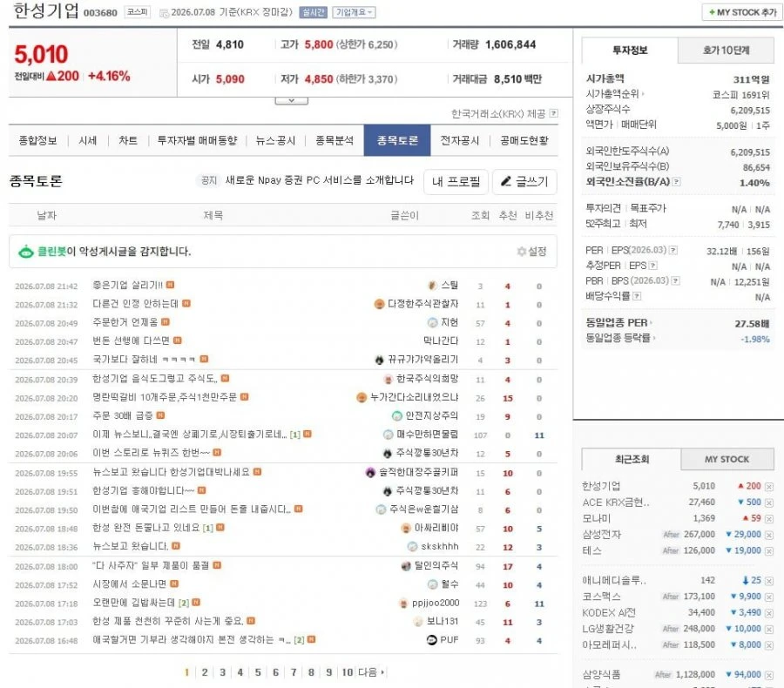The width and height of the screenshot is (784, 688).
Task: Open post 주문 30배 급증
Action: [123, 415]
